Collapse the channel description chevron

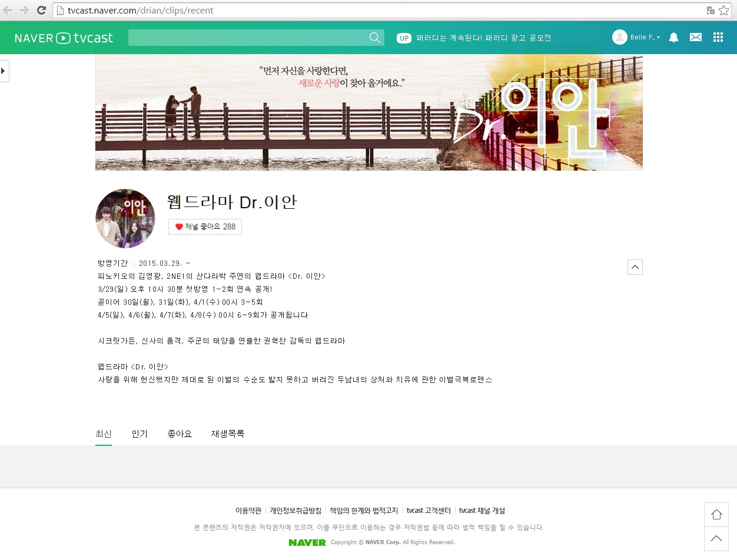coord(635,267)
